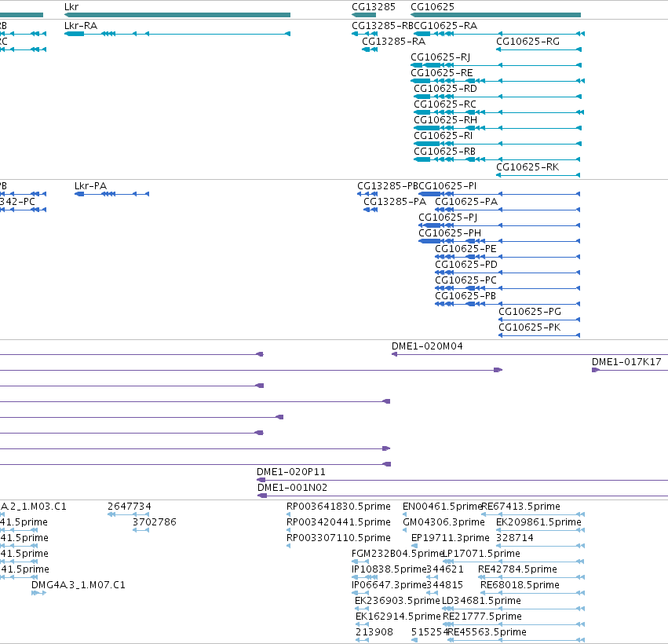The image size is (668, 644).
Task: Select the CG13285 gene span bar
Action: 363,15
